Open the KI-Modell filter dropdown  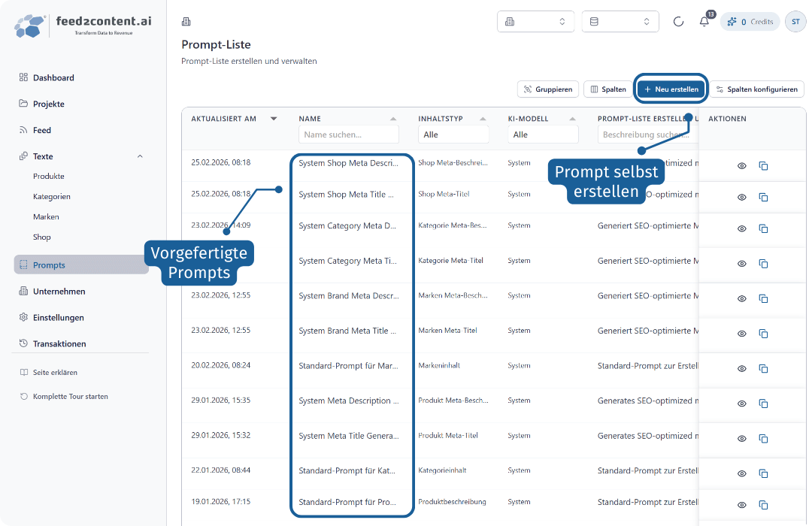542,135
